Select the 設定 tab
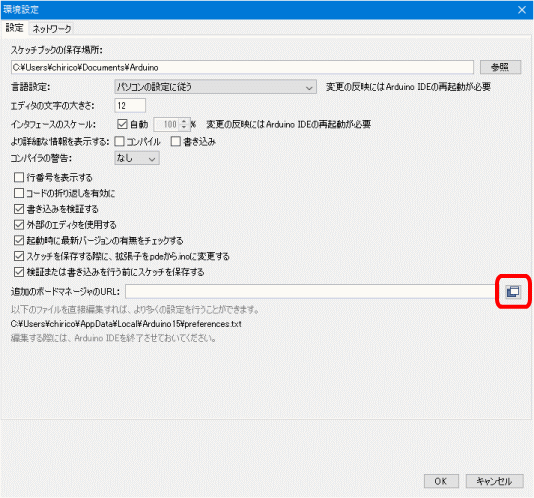 tap(15, 28)
